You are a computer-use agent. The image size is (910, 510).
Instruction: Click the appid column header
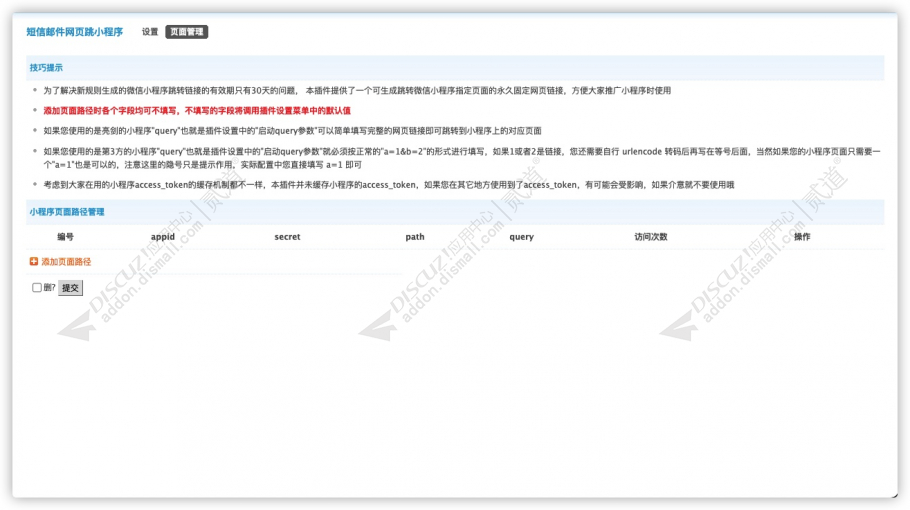pos(162,237)
